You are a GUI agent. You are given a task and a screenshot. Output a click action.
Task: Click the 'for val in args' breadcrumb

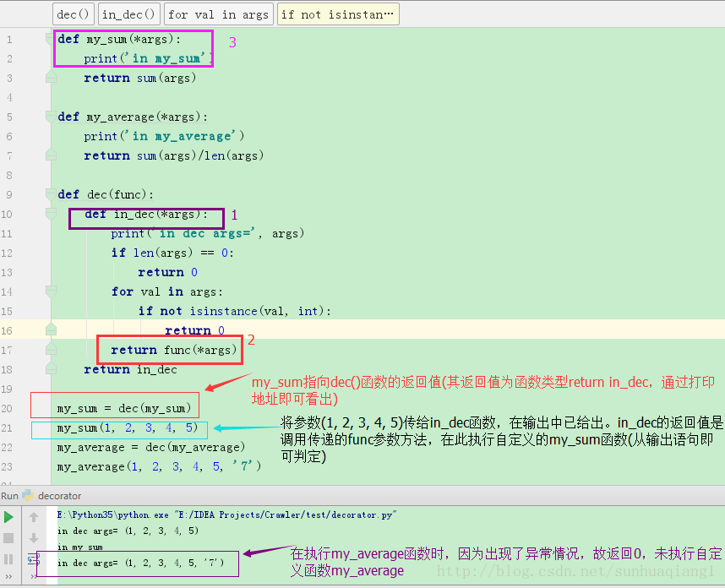[x=218, y=14]
